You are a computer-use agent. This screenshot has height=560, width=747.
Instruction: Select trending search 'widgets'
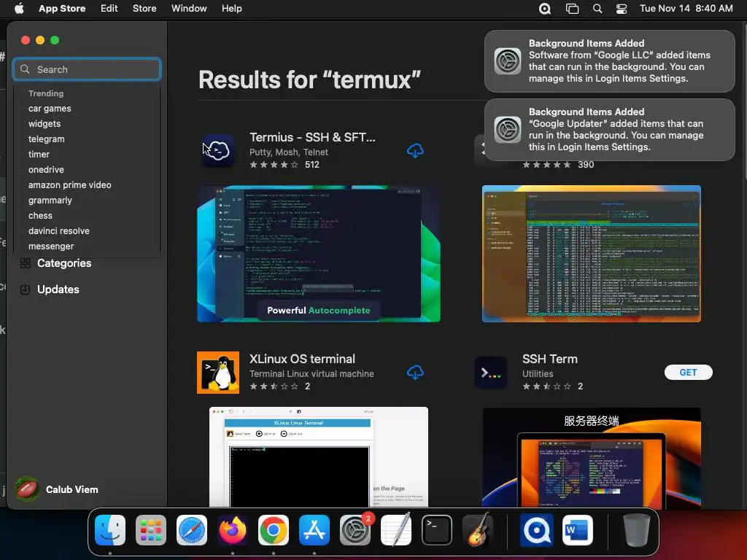[x=44, y=124]
